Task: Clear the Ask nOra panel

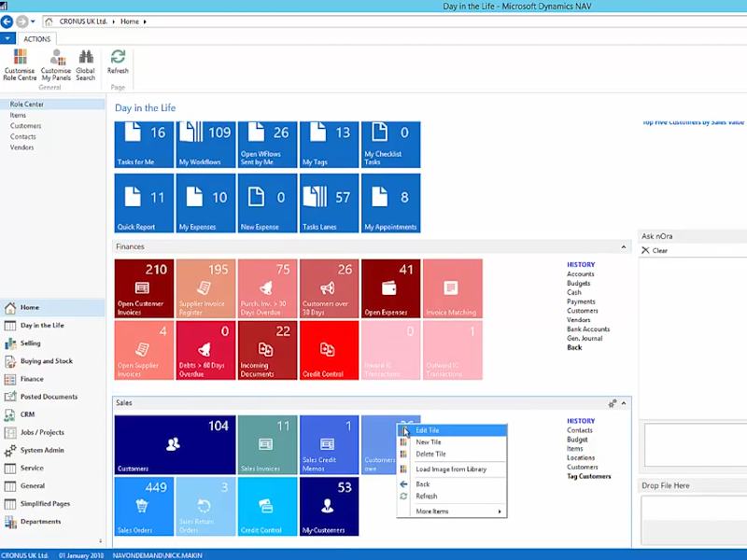Action: pos(655,250)
